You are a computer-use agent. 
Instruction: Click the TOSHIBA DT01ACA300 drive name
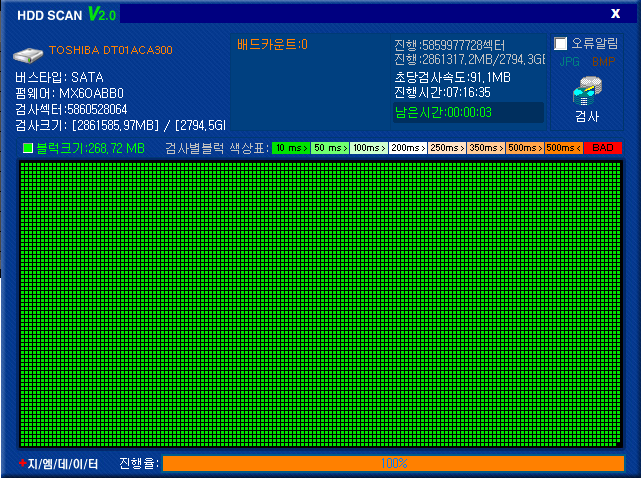[x=111, y=50]
